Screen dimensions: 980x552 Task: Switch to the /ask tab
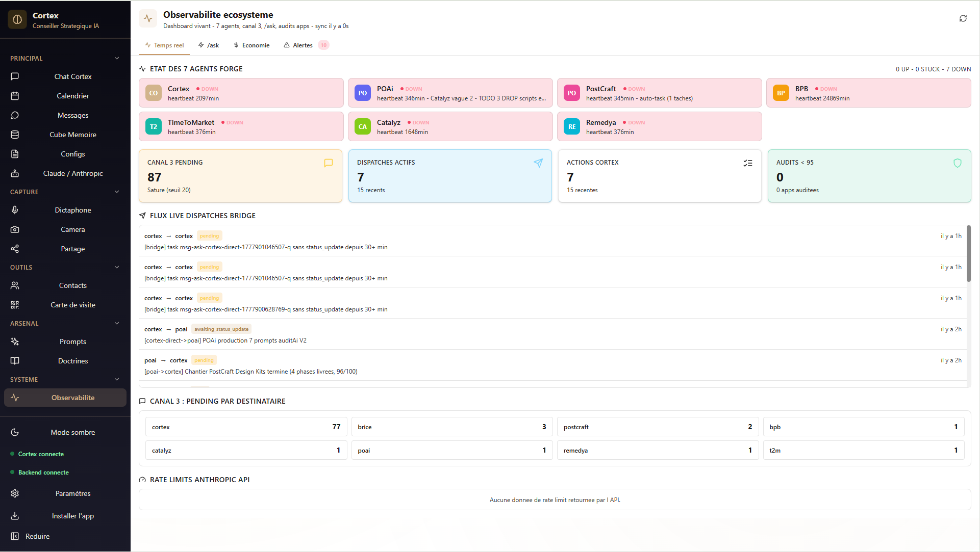pos(209,45)
